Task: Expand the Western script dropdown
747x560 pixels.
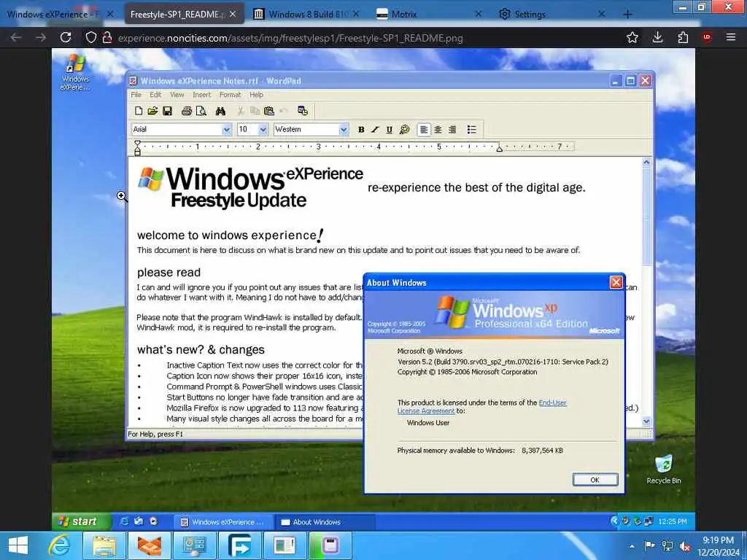Action: [344, 130]
